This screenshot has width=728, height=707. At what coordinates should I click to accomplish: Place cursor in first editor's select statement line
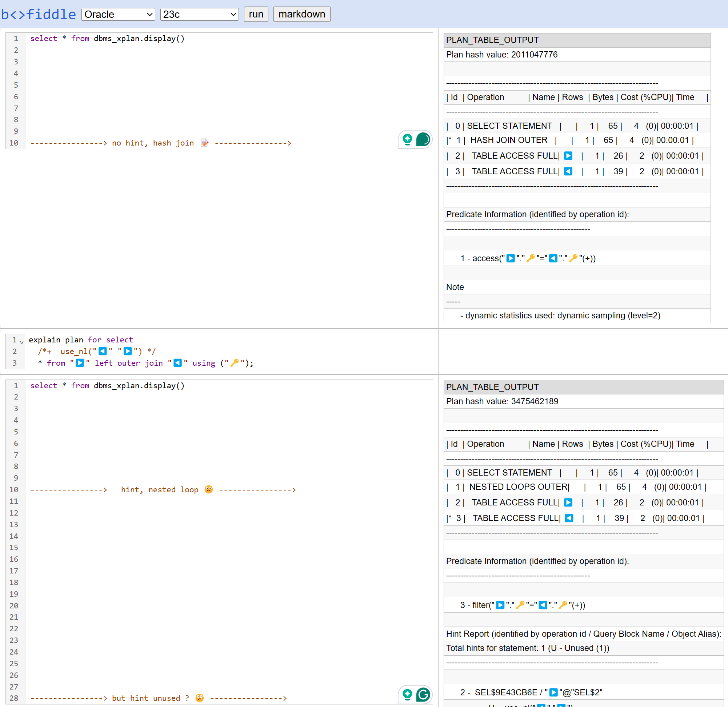(107, 39)
